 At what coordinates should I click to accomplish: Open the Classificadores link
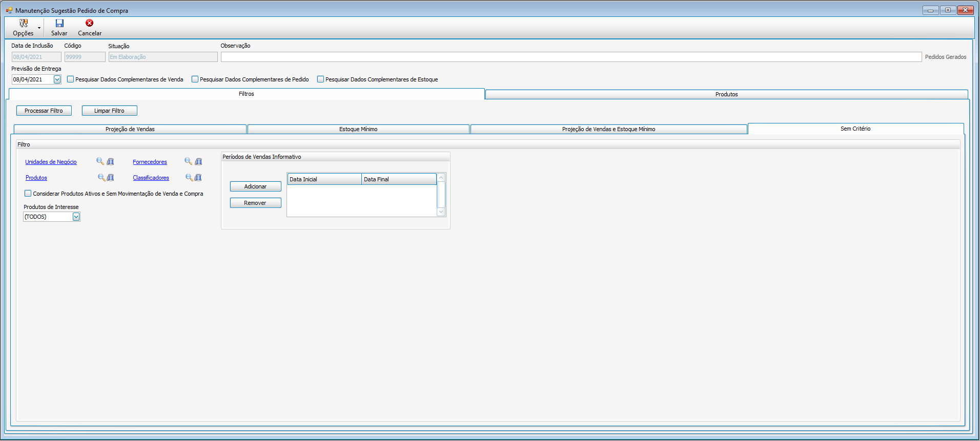[x=151, y=178]
